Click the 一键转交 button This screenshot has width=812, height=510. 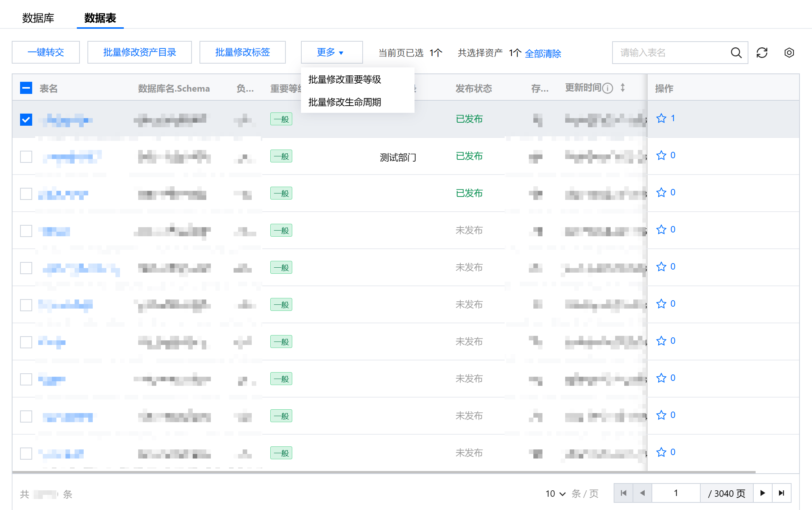(x=46, y=52)
